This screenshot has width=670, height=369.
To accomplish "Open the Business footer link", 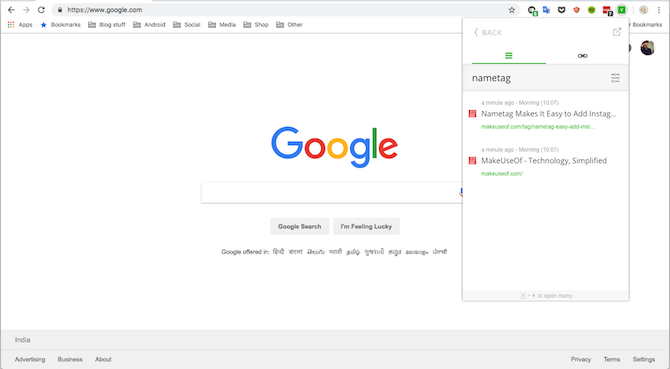I will pos(70,360).
